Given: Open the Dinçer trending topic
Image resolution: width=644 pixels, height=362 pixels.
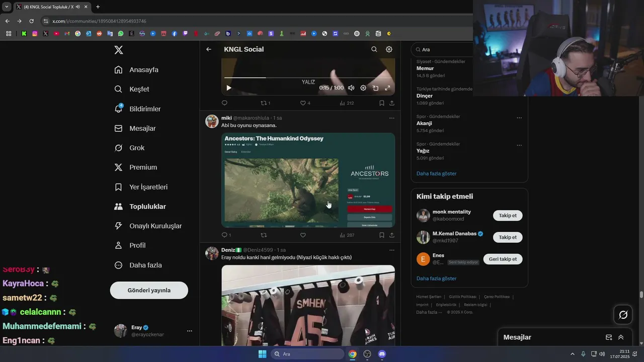Looking at the screenshot, I should click(425, 96).
